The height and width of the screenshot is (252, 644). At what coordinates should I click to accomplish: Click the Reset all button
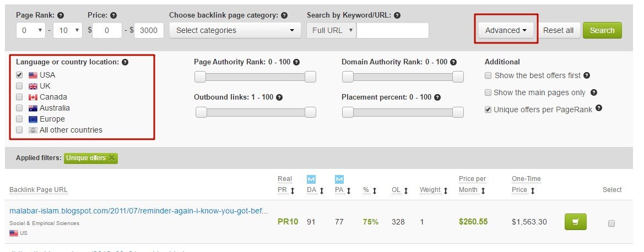pyautogui.click(x=558, y=30)
